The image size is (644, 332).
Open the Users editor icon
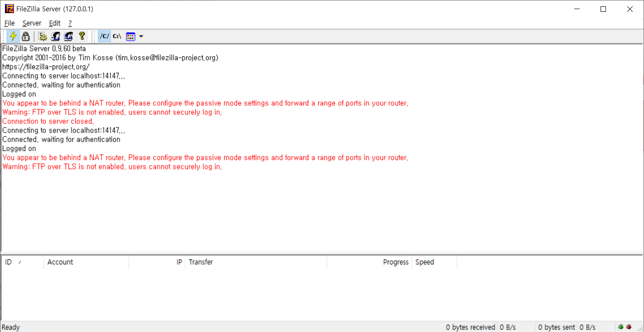56,36
